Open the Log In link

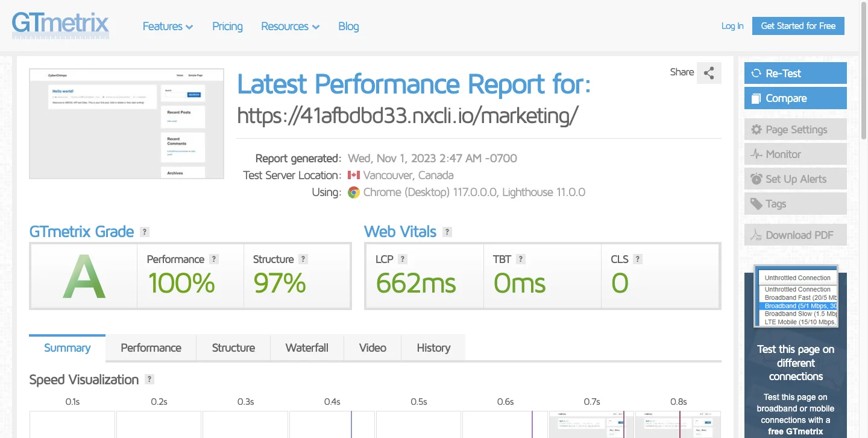tap(732, 26)
